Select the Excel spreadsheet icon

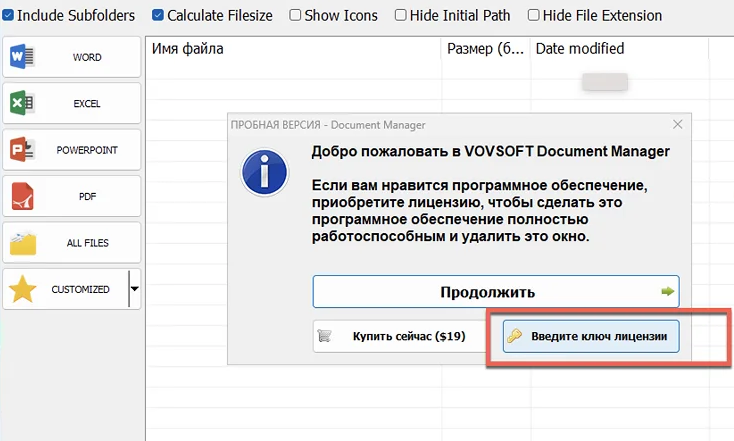tap(22, 103)
